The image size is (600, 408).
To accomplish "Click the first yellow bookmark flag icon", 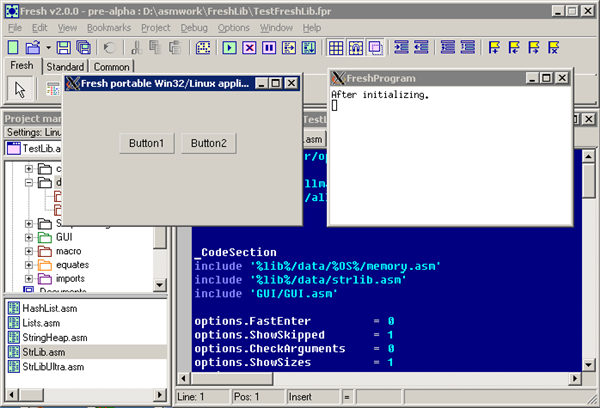I will click(495, 47).
